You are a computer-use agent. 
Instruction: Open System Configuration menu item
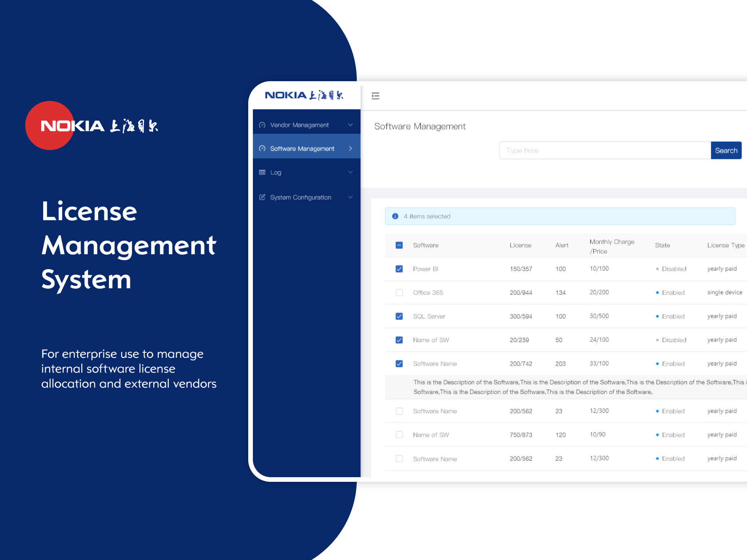[307, 197]
